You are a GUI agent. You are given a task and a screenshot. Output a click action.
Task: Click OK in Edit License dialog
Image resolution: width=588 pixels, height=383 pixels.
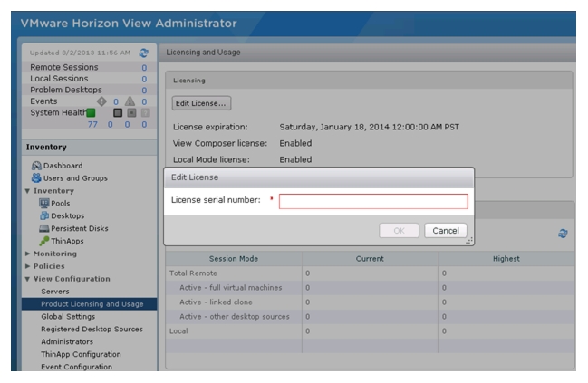point(399,231)
